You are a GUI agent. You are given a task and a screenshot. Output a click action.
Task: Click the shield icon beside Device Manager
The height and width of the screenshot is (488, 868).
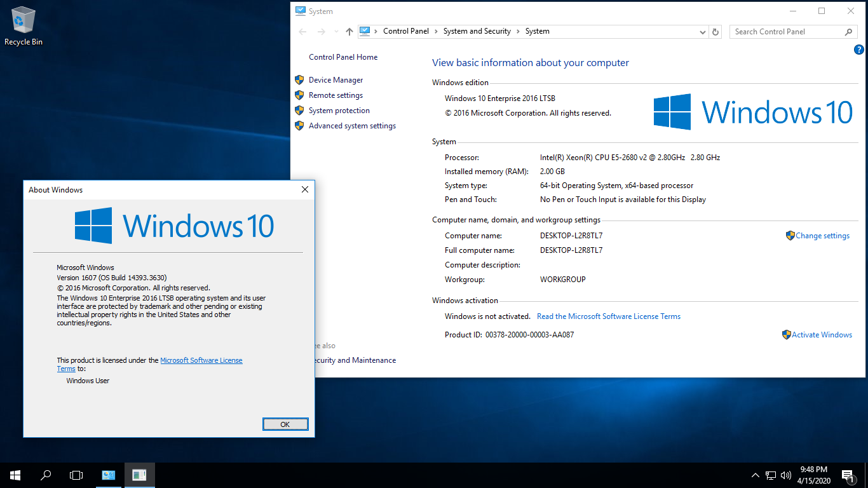click(299, 80)
